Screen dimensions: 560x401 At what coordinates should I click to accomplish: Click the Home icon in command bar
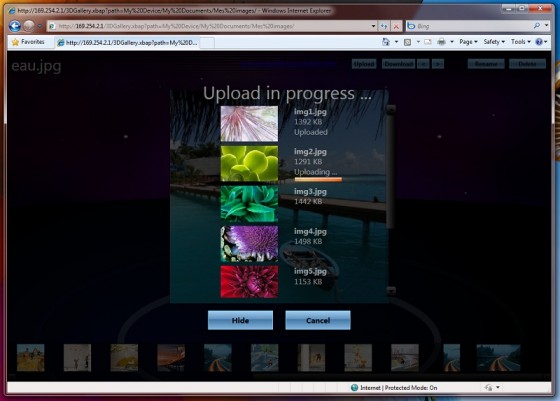(386, 42)
